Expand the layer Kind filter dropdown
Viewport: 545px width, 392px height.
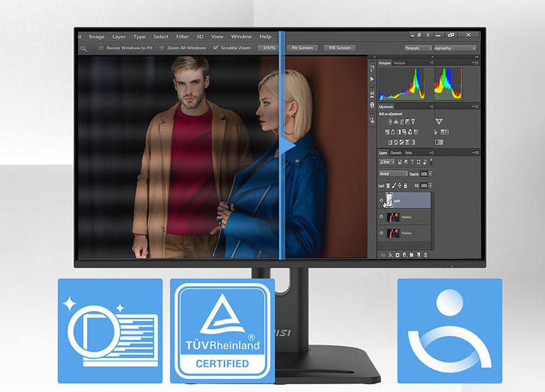386,161
